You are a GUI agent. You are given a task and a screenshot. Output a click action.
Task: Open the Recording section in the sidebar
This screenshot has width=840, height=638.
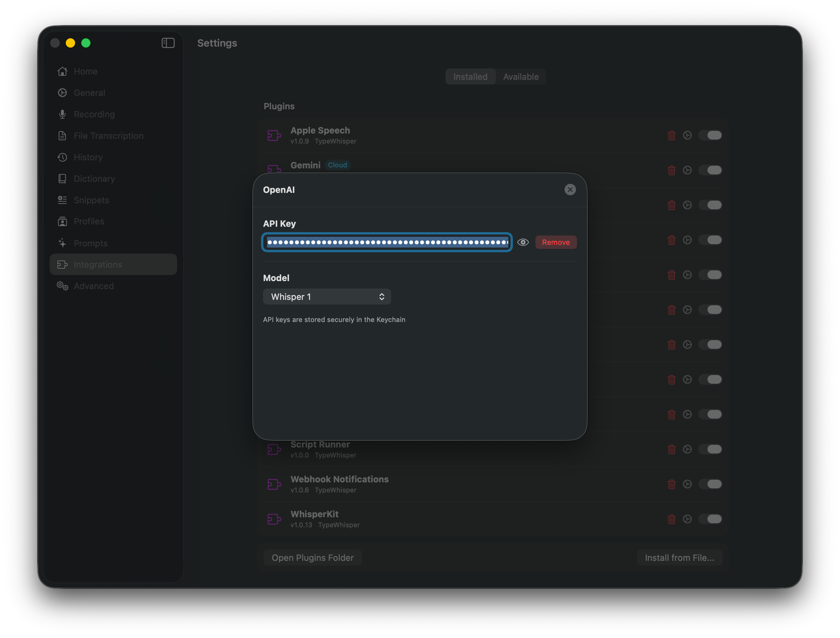94,114
